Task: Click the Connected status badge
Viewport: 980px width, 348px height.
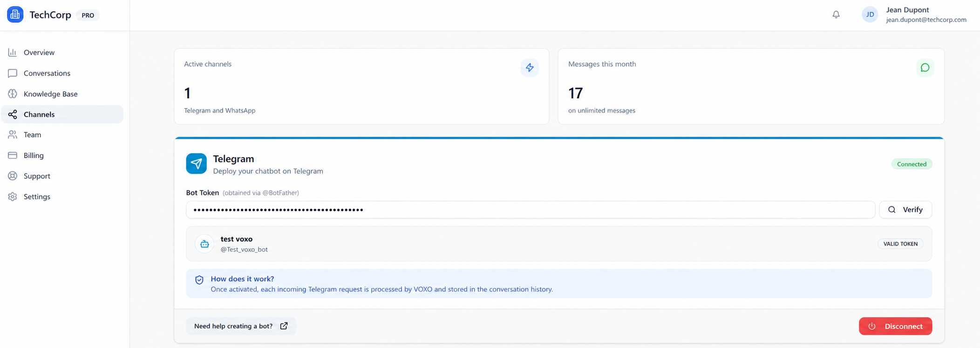Action: [912, 164]
